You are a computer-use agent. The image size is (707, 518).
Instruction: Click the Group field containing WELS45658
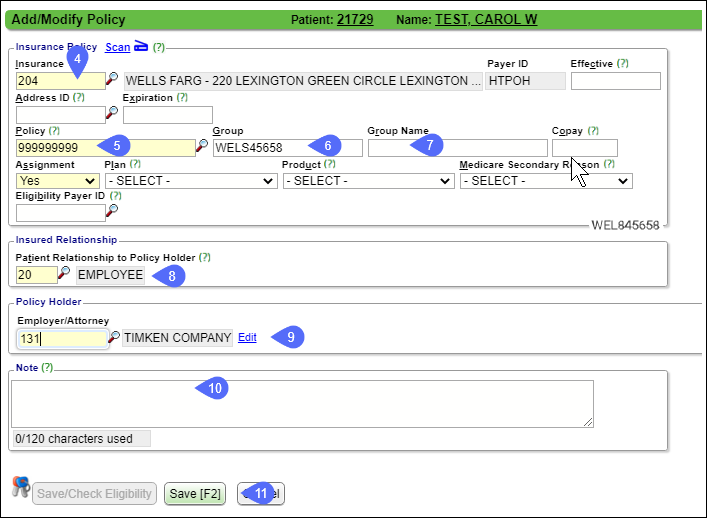coord(287,147)
